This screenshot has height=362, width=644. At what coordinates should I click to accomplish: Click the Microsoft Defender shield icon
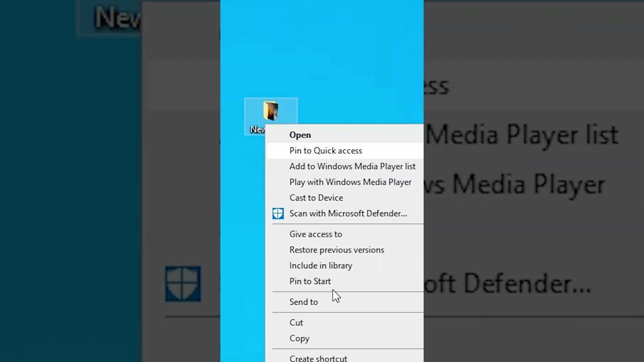pos(278,214)
